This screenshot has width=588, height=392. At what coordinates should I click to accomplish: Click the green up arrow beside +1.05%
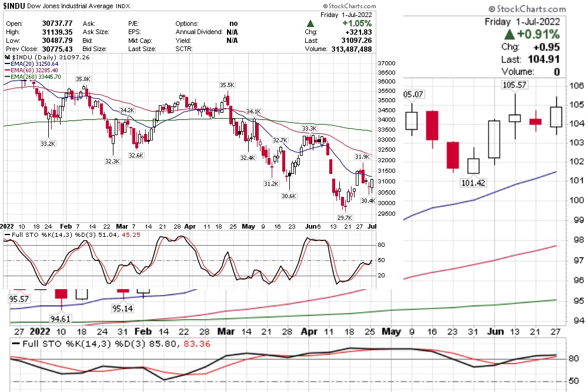[310, 24]
